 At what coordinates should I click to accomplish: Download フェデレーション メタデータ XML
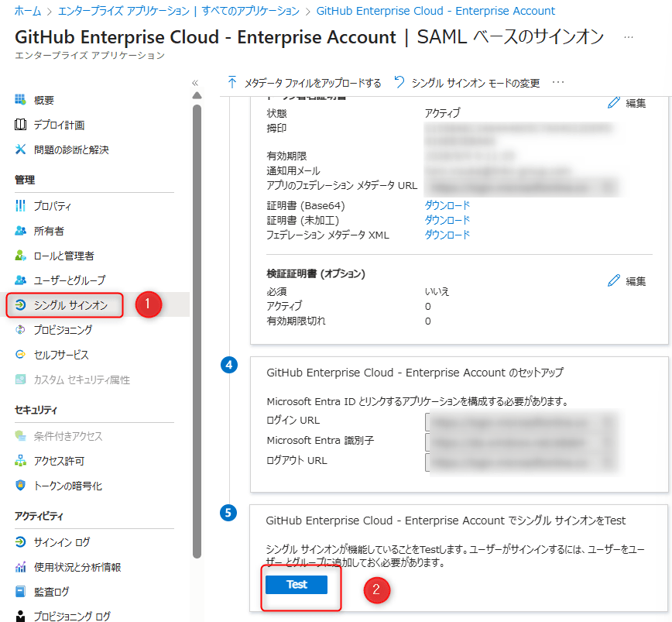point(447,235)
